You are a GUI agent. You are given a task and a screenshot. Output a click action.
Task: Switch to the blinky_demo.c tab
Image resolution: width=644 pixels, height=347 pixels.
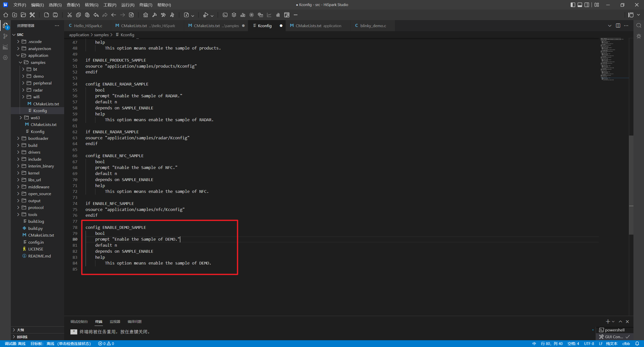373,26
